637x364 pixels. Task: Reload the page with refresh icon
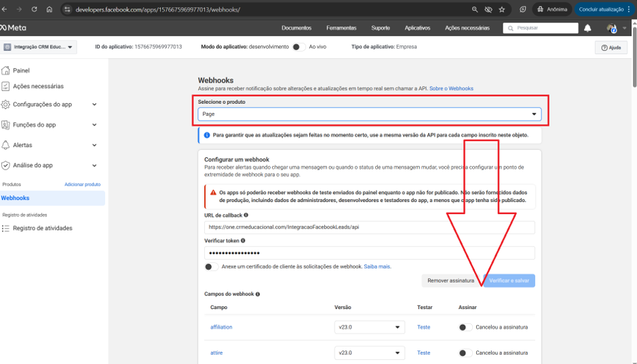[x=34, y=9]
